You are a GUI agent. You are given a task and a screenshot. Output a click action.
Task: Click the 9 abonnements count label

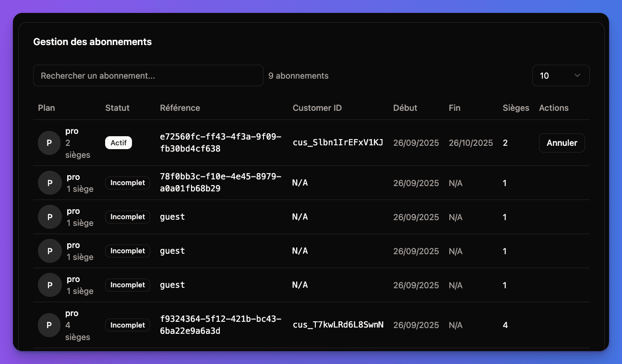[299, 76]
